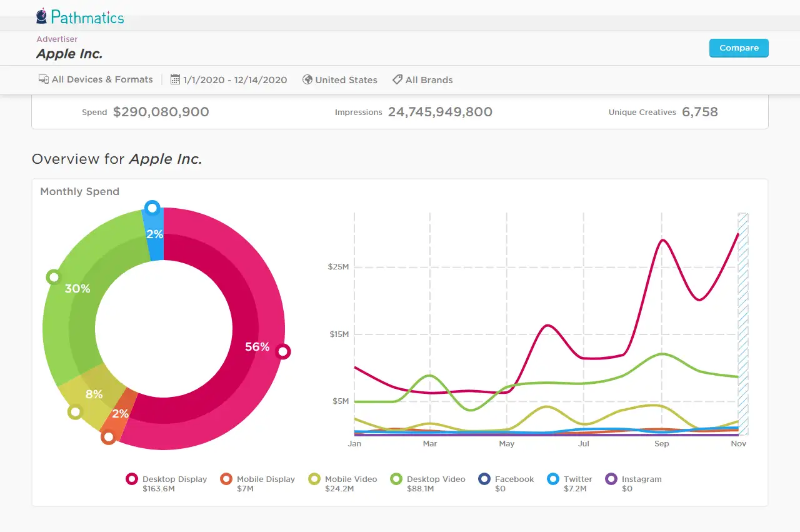Click the Pathmatics brand name
The image size is (800, 532).
point(87,17)
